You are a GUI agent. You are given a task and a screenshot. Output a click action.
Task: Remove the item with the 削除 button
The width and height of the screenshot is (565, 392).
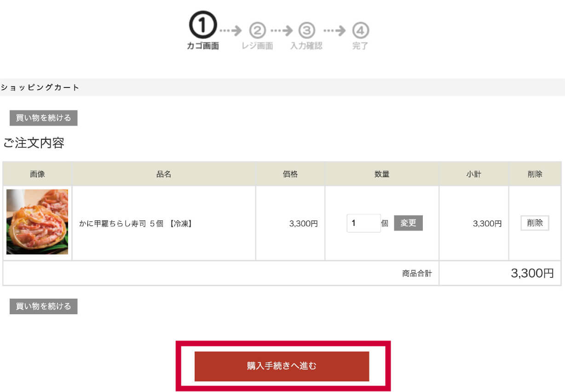[x=535, y=223]
